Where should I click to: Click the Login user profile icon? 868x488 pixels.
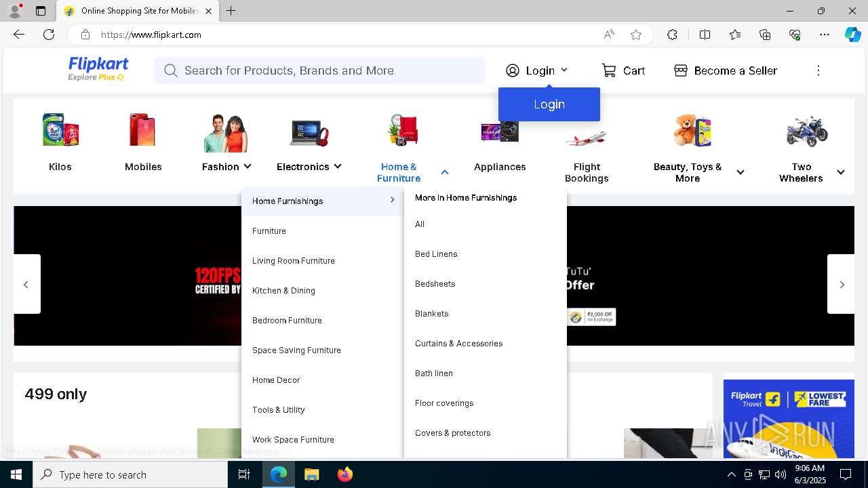point(513,70)
